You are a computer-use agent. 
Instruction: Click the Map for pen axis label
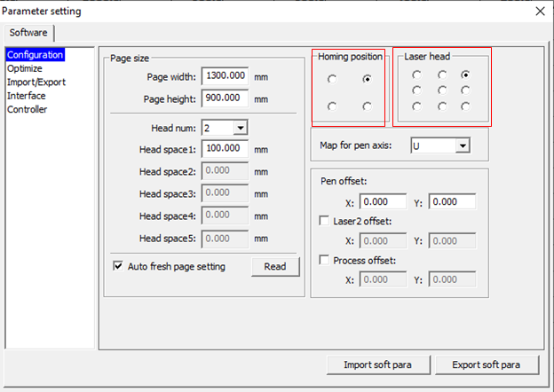coord(356,145)
